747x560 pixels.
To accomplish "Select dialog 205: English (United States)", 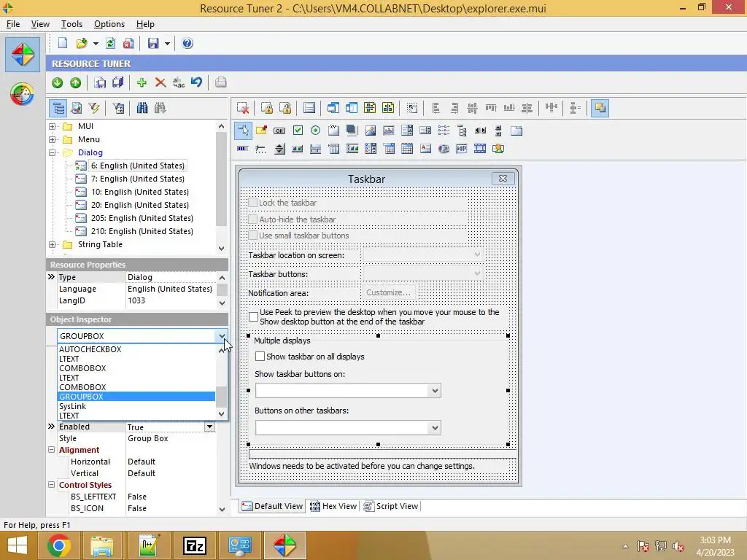I will pyautogui.click(x=142, y=218).
